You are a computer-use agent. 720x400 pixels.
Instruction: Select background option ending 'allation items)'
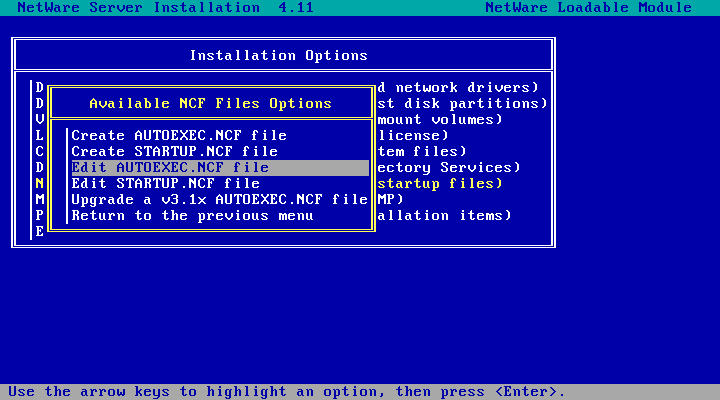pyautogui.click(x=444, y=216)
